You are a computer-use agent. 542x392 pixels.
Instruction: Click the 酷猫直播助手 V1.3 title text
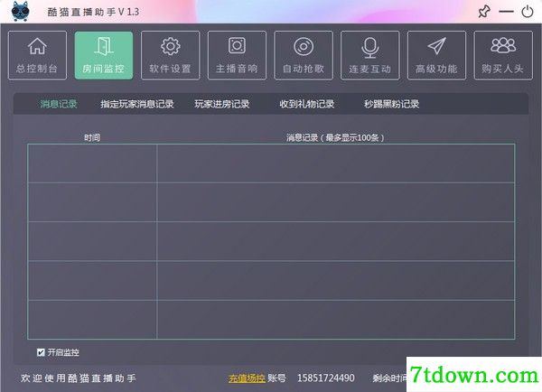pyautogui.click(x=93, y=12)
